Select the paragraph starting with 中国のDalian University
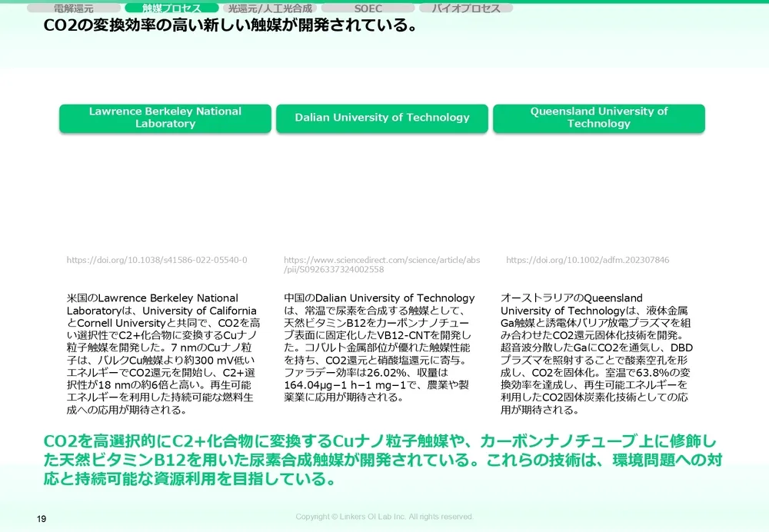The width and height of the screenshot is (769, 532). click(381, 347)
